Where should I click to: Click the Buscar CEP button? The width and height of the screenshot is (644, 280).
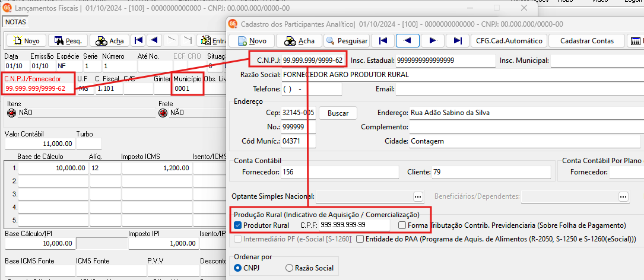pyautogui.click(x=338, y=113)
